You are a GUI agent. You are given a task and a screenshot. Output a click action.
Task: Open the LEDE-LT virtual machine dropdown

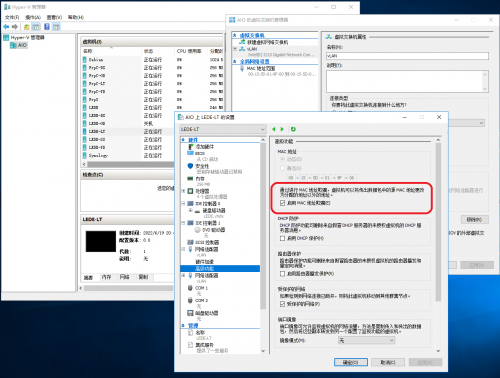223,129
